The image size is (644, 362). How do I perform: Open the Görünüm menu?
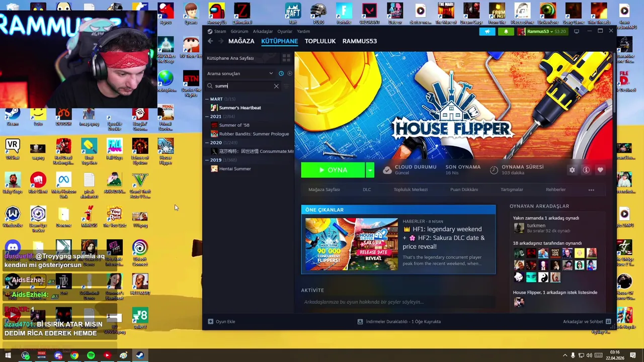(239, 31)
